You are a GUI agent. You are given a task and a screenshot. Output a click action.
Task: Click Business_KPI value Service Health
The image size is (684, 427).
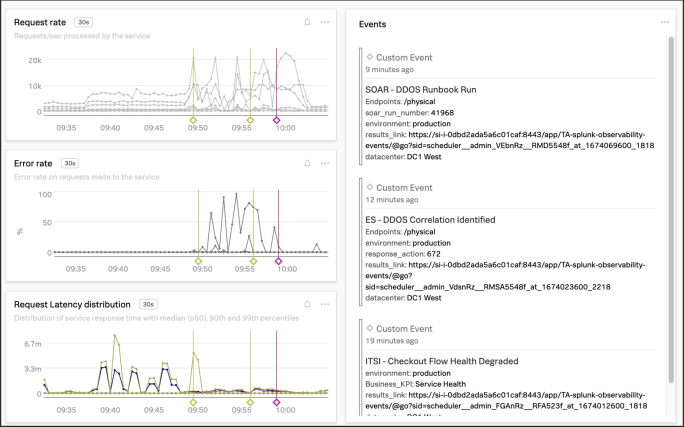[441, 384]
